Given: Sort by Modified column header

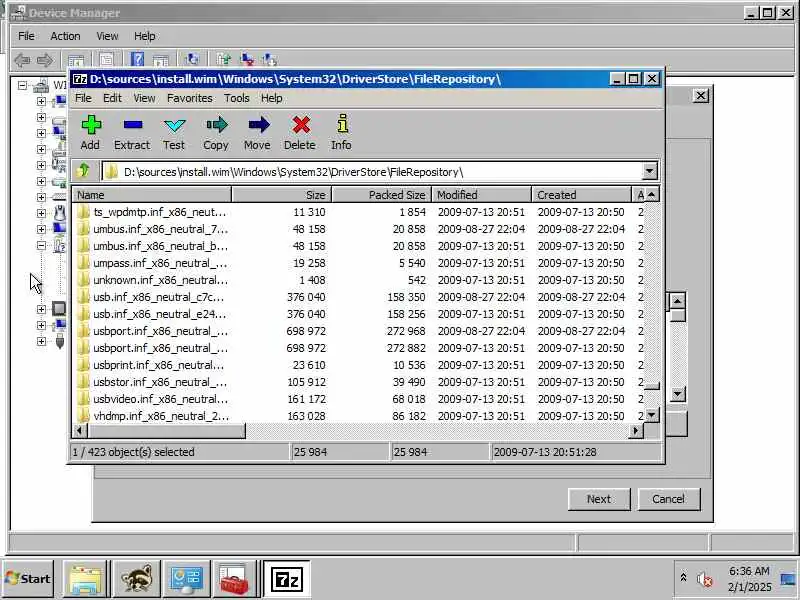Looking at the screenshot, I should 482,195.
